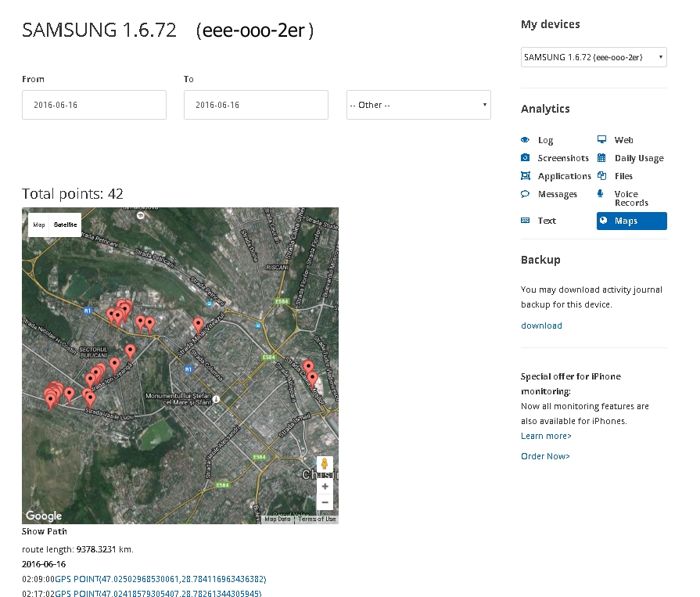Image resolution: width=700 pixels, height=597 pixels.
Task: Click the Order Now link
Action: (545, 456)
